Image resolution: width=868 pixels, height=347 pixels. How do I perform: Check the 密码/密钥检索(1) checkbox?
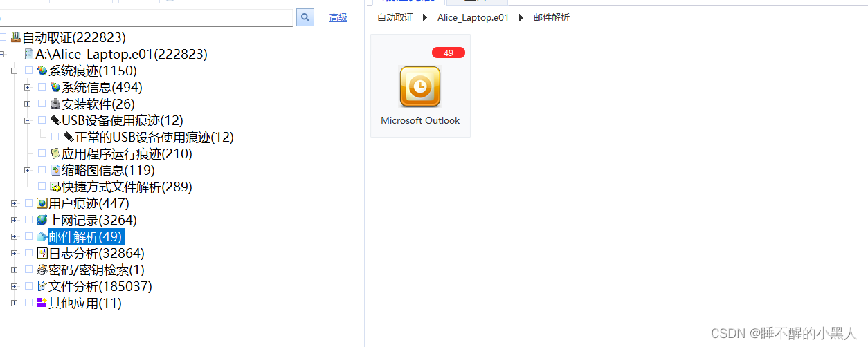(x=28, y=270)
